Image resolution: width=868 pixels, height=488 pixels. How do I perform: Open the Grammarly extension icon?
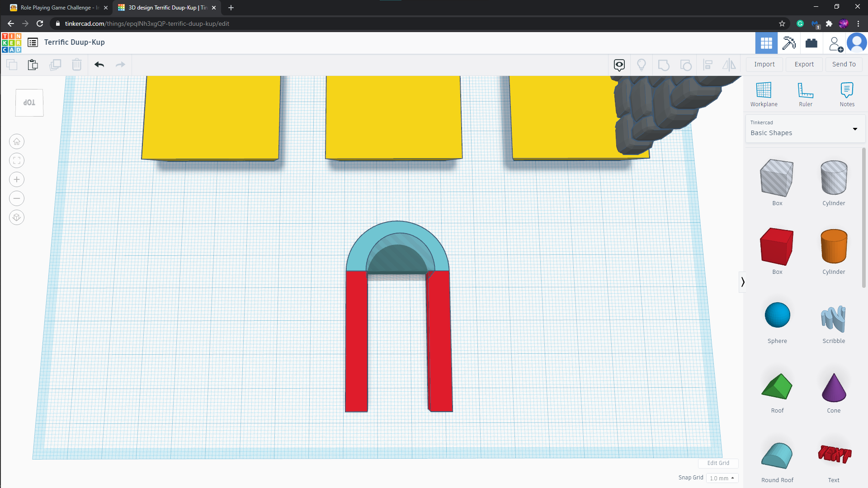800,23
